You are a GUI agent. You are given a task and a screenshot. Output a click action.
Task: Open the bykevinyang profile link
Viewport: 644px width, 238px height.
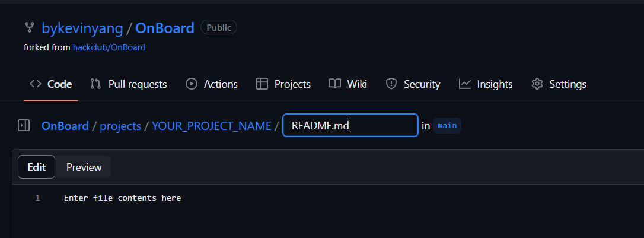click(x=82, y=28)
